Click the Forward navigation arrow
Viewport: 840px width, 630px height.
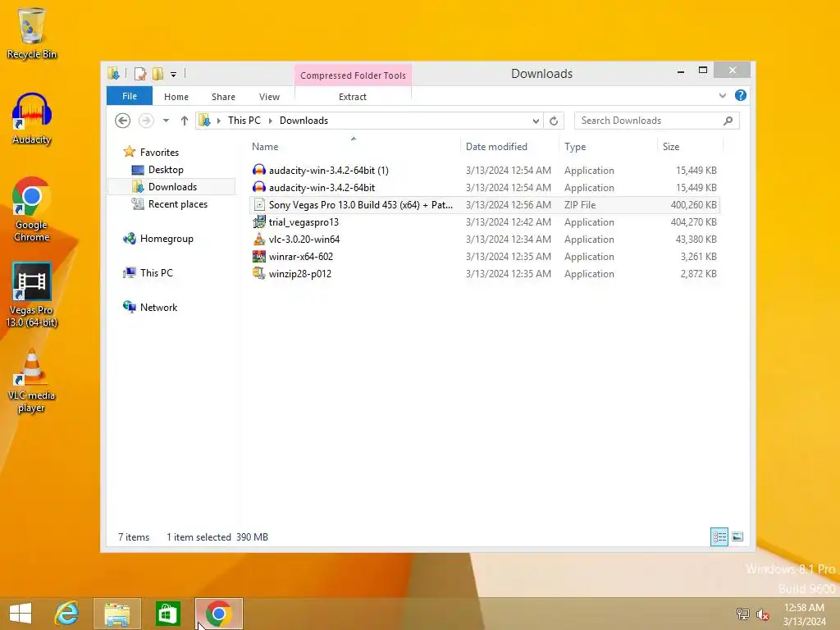146,121
